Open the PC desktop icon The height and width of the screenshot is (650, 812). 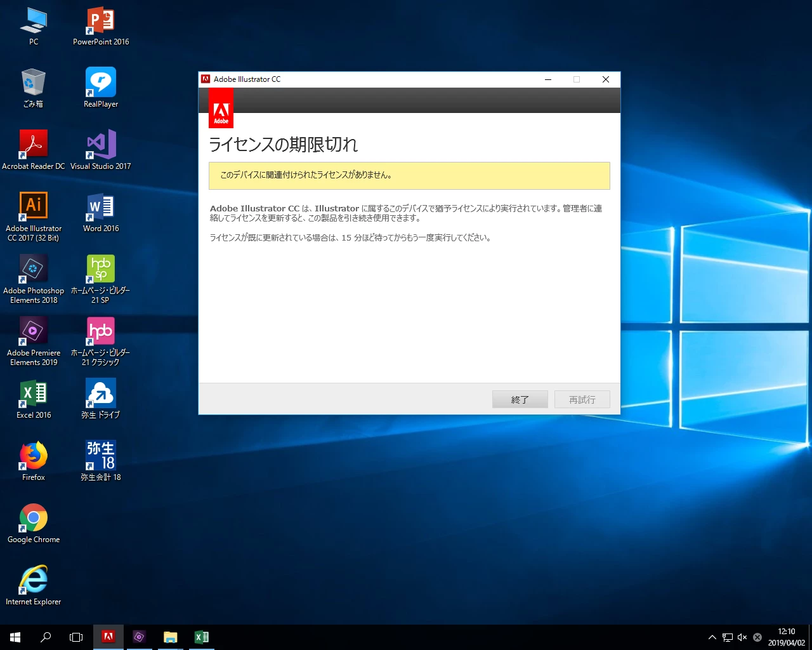point(34,27)
